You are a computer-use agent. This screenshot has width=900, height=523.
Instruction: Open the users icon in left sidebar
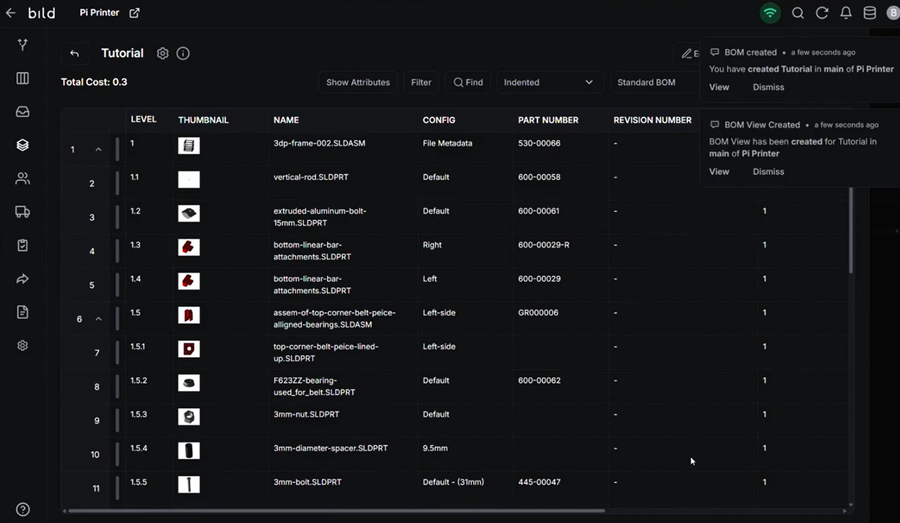point(22,179)
